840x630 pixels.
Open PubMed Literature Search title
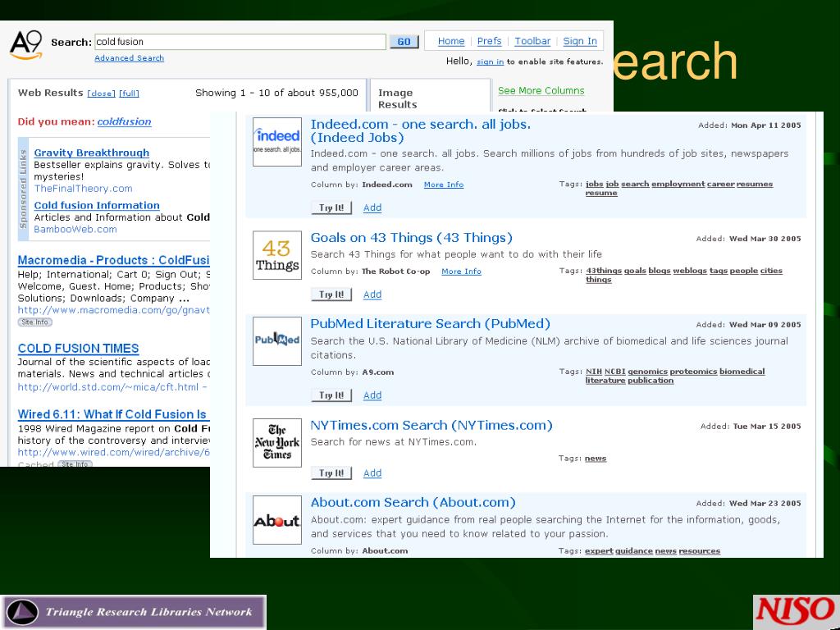point(430,323)
